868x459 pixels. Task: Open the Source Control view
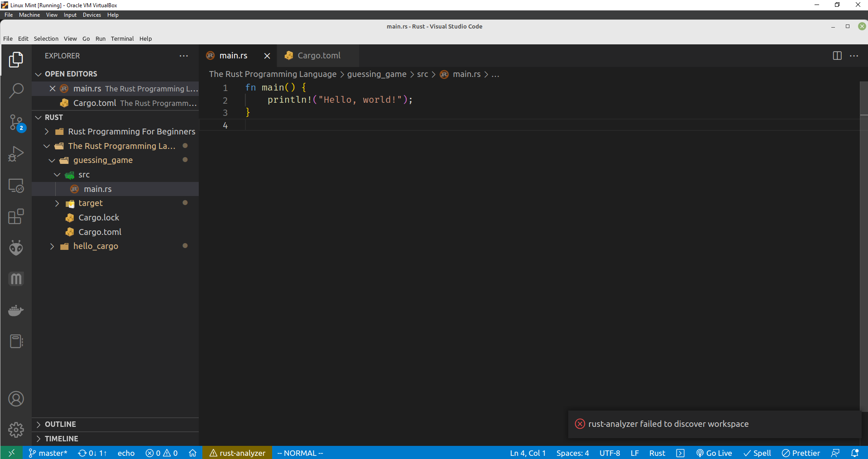16,123
